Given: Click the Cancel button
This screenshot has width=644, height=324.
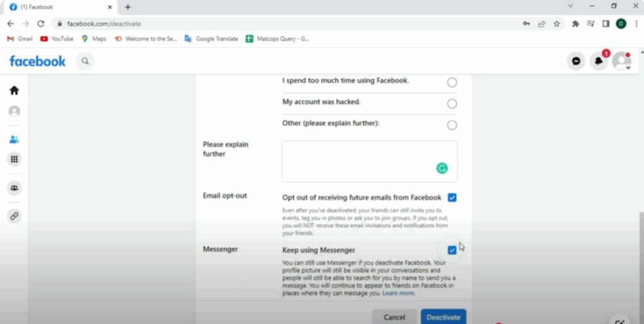Looking at the screenshot, I should tap(394, 316).
